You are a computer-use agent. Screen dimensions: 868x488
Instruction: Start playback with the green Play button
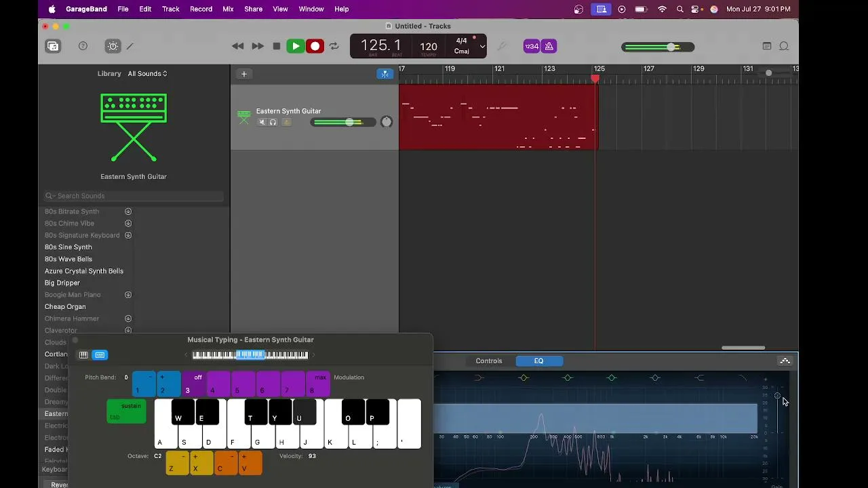tap(295, 46)
